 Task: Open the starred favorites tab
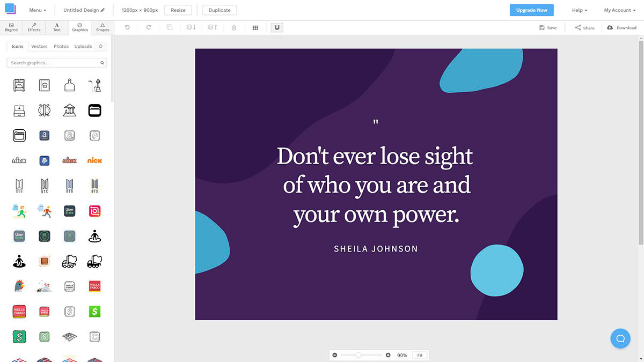coord(100,47)
